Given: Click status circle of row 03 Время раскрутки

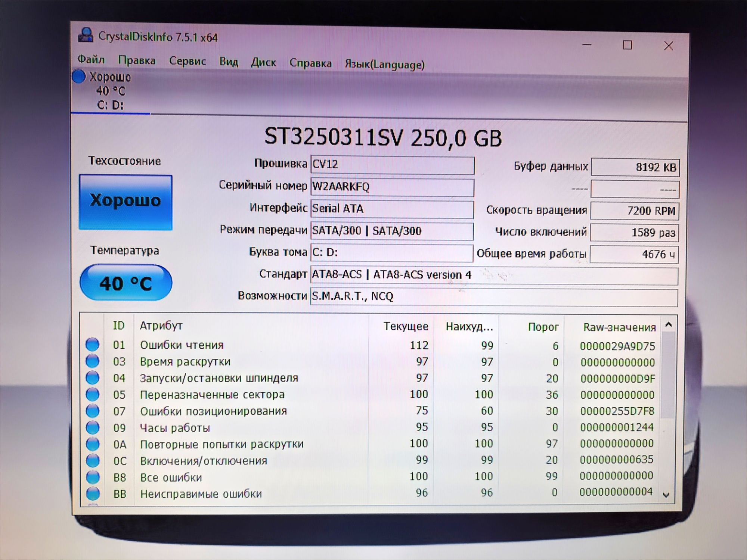Looking at the screenshot, I should click(x=92, y=361).
